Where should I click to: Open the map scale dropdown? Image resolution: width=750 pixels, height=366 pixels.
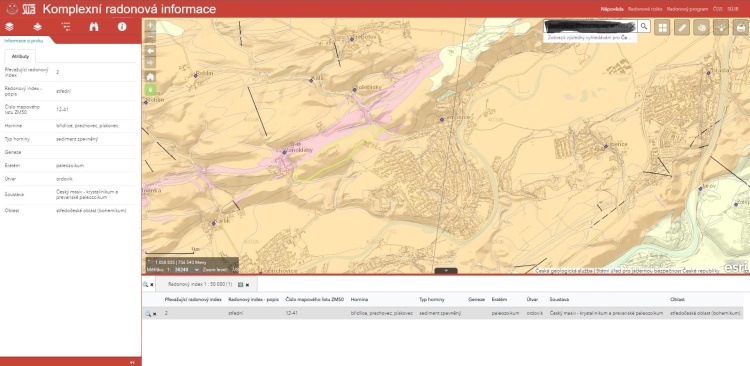(197, 270)
